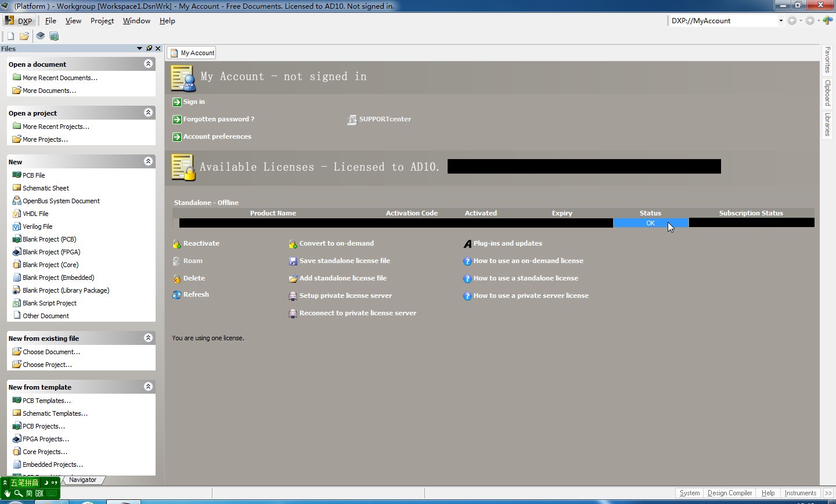Click the Add standalone license file folder icon
Viewport: 836px width, 504px height.
click(293, 279)
